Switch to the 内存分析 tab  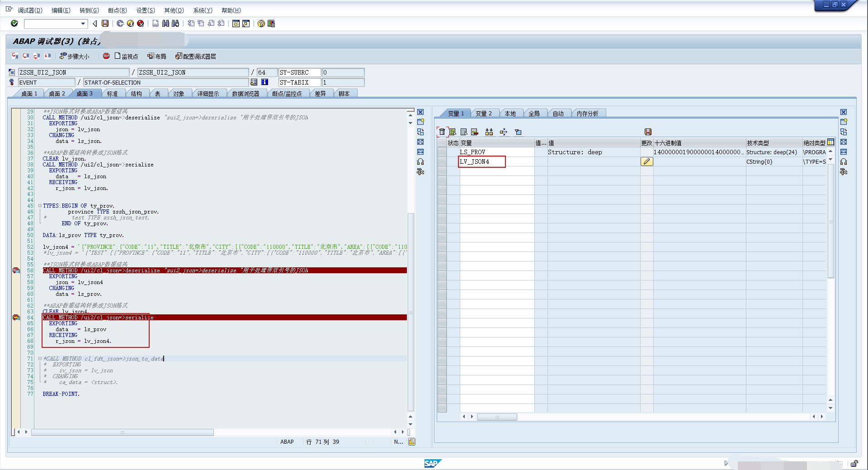pyautogui.click(x=587, y=114)
